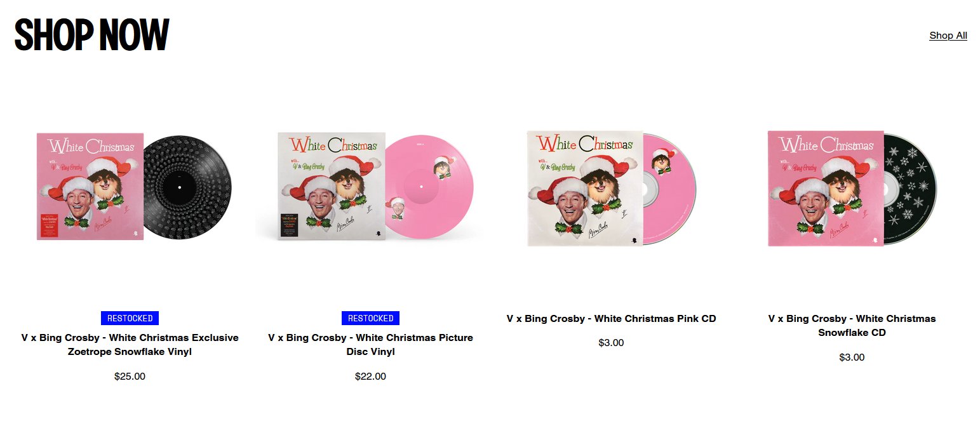Image resolution: width=980 pixels, height=421 pixels.
Task: Click the $3.00 price under Snowflake CD
Action: (x=852, y=357)
